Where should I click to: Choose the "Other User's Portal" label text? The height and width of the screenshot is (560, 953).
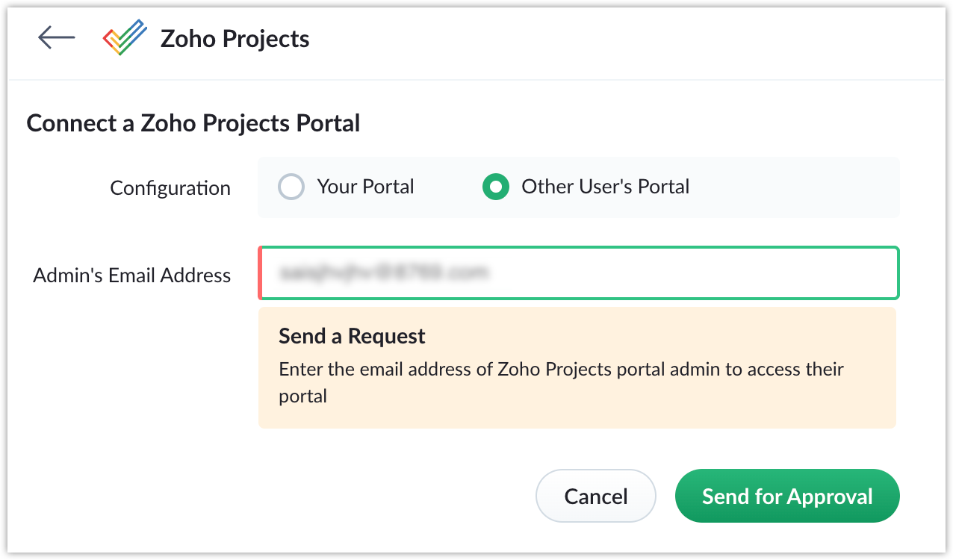(605, 186)
